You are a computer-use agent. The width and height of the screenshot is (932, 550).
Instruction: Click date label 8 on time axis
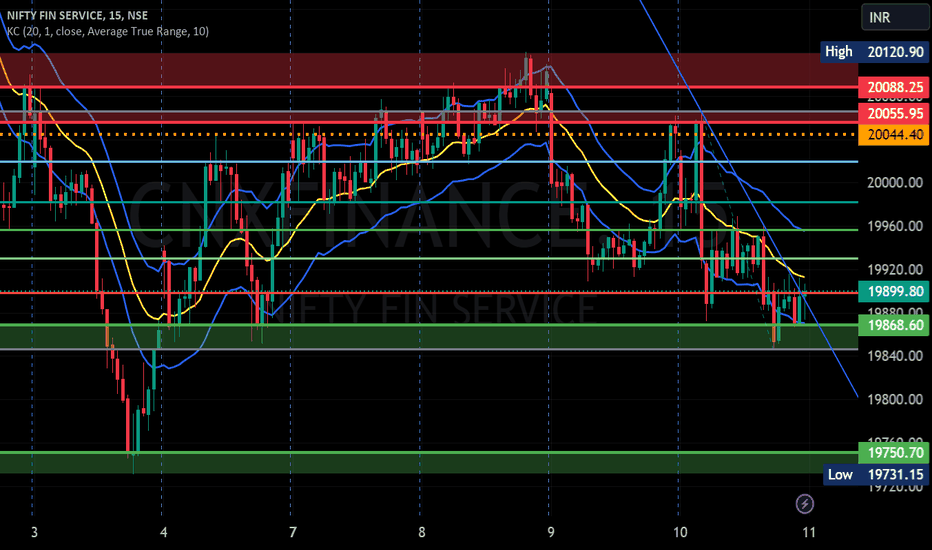pyautogui.click(x=421, y=532)
